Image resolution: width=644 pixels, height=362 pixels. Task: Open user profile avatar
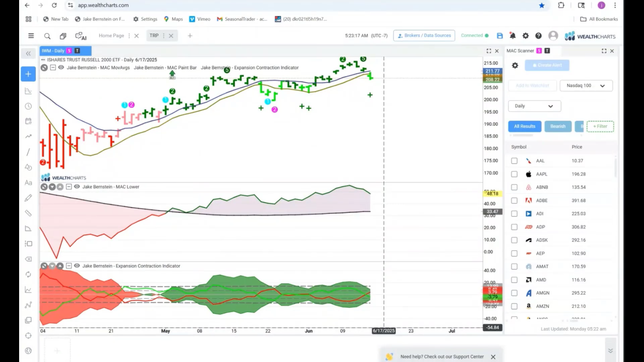[x=553, y=36]
